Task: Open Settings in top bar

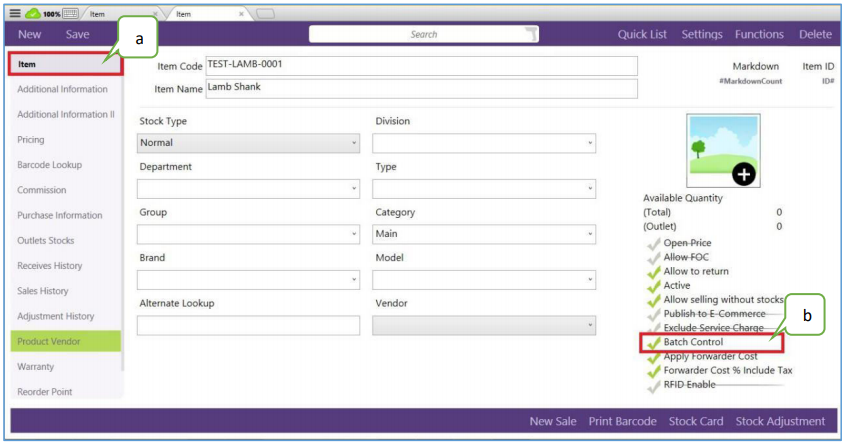Action: point(702,34)
